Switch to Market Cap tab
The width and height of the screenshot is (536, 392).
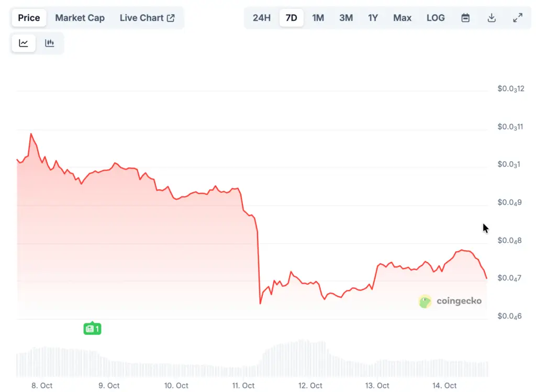[x=80, y=18]
